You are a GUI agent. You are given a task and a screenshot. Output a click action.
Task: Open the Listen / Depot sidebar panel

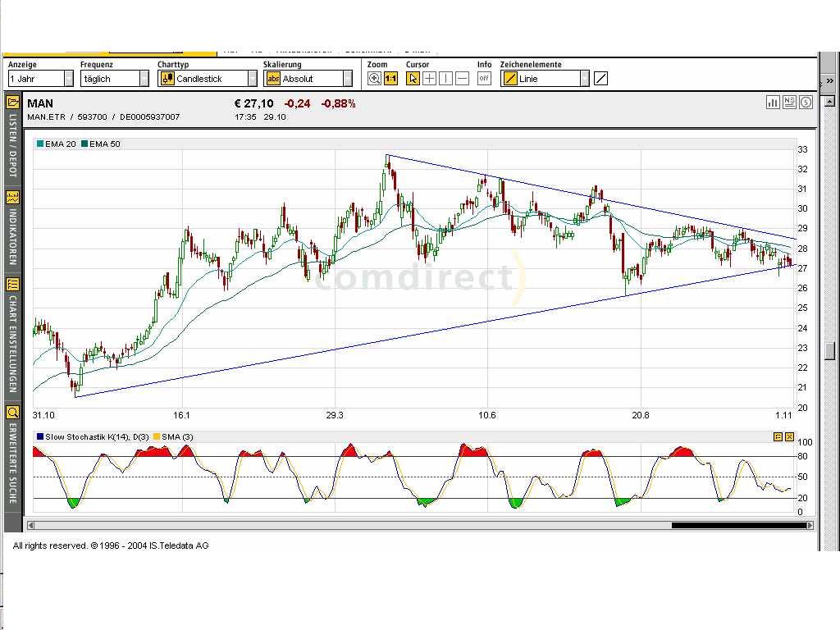click(x=12, y=137)
